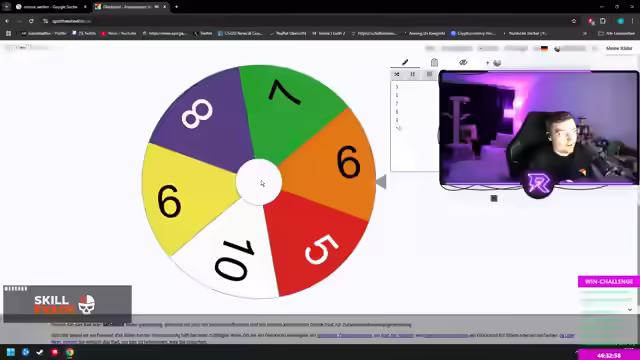Screen dimensions: 640x360
Task: Go back in the browser
Action: pyautogui.click(x=7, y=21)
